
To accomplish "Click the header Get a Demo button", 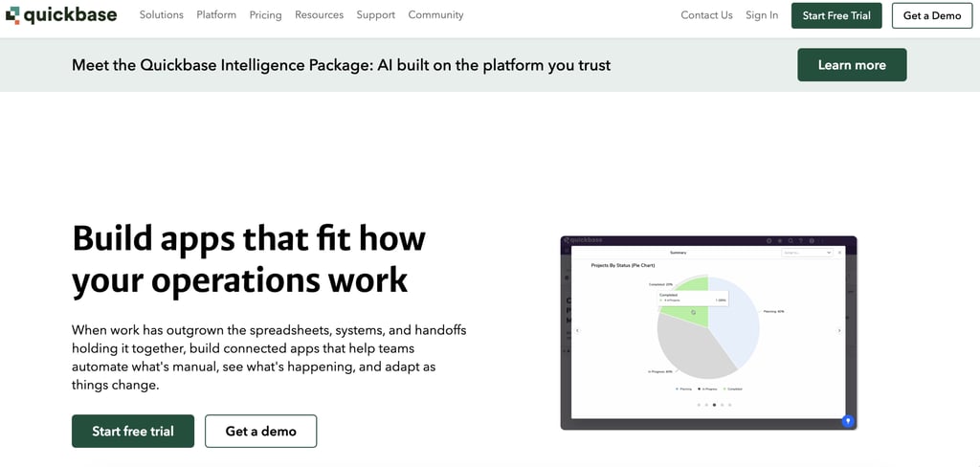I will click(932, 15).
